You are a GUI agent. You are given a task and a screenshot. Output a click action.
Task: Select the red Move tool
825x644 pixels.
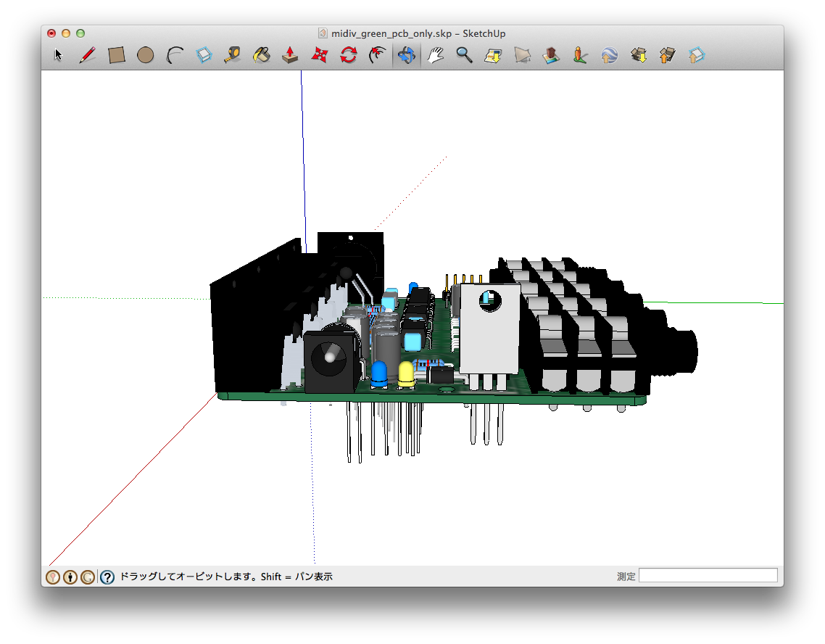(x=320, y=55)
